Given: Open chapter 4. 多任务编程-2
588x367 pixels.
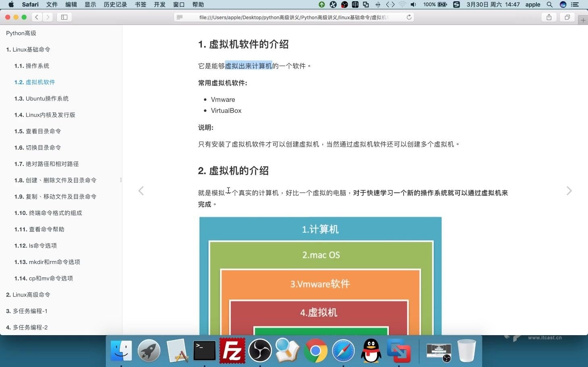Looking at the screenshot, I should 27,328.
